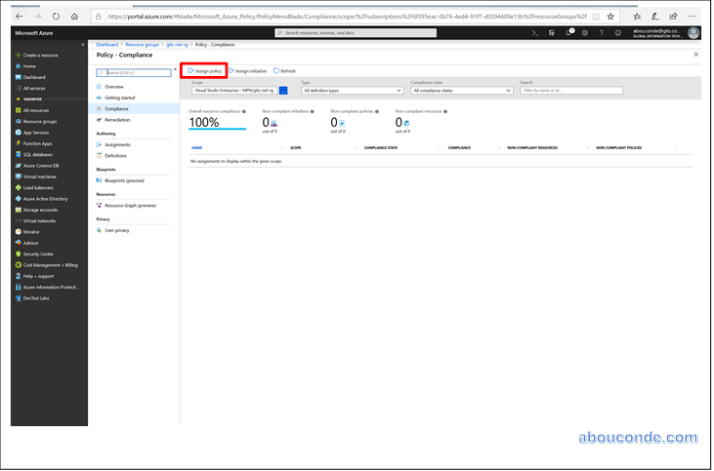
Task: Open Virtual machines in the sidebar
Action: point(42,176)
